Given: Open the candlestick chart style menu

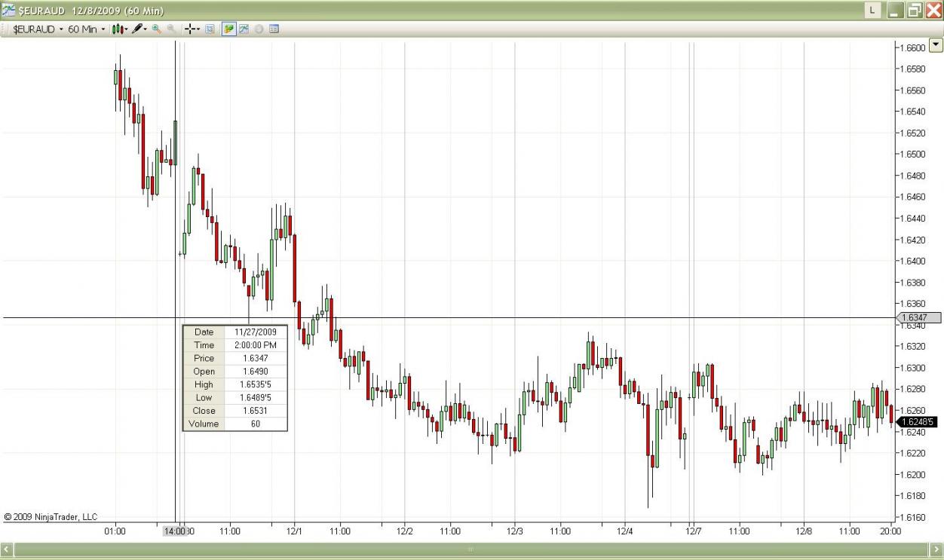Looking at the screenshot, I should point(120,29).
